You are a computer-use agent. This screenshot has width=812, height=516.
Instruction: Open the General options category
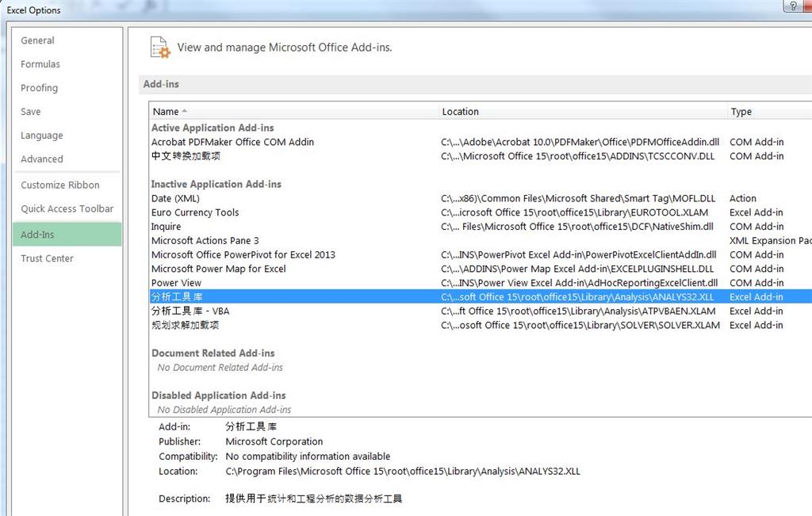[37, 40]
